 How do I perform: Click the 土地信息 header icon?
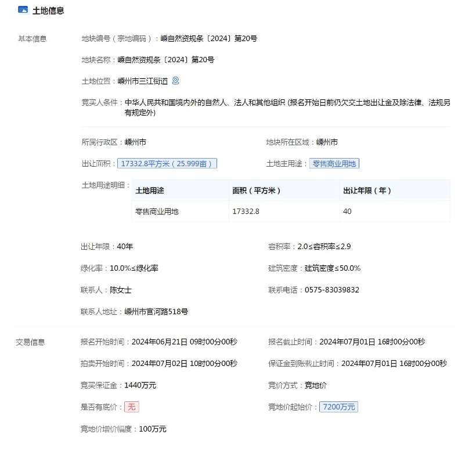coord(23,10)
